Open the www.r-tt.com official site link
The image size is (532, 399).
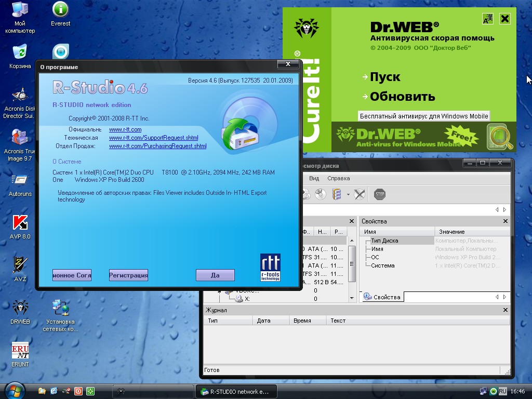click(125, 129)
